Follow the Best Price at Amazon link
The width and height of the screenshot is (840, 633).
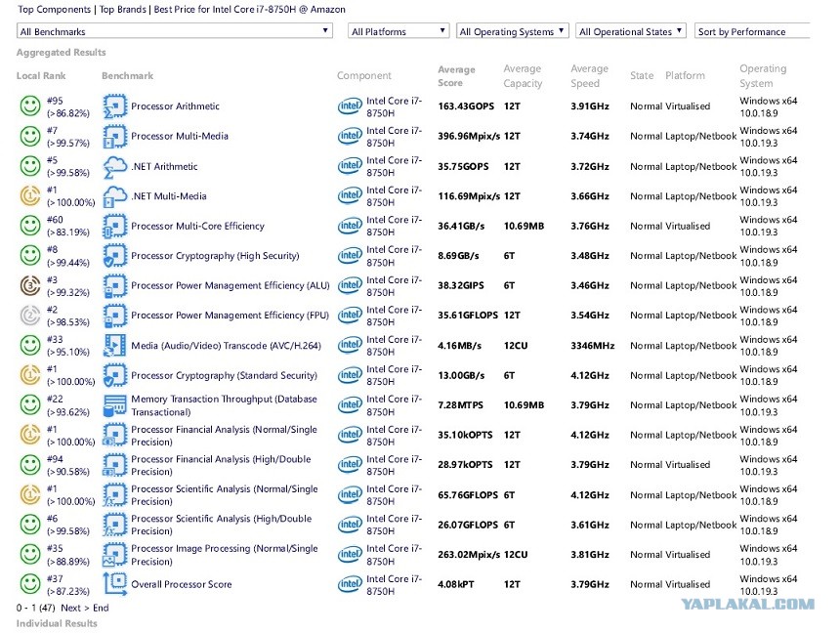250,10
